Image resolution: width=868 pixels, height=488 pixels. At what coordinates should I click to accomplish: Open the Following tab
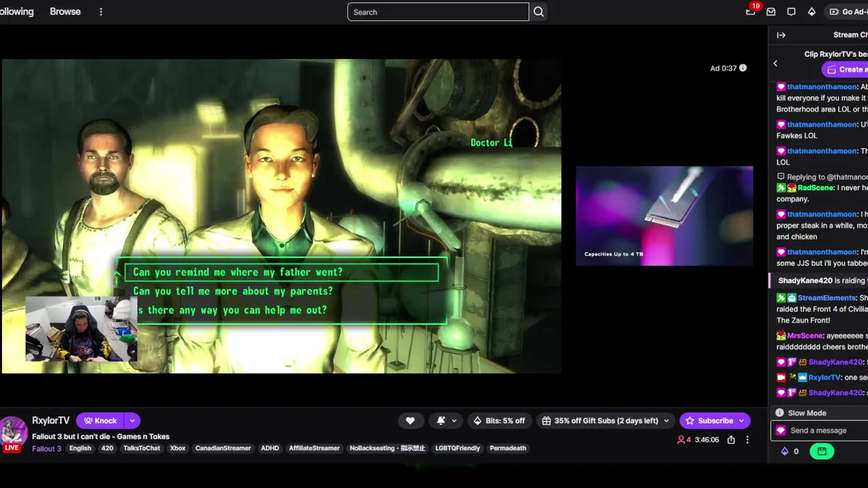[16, 12]
